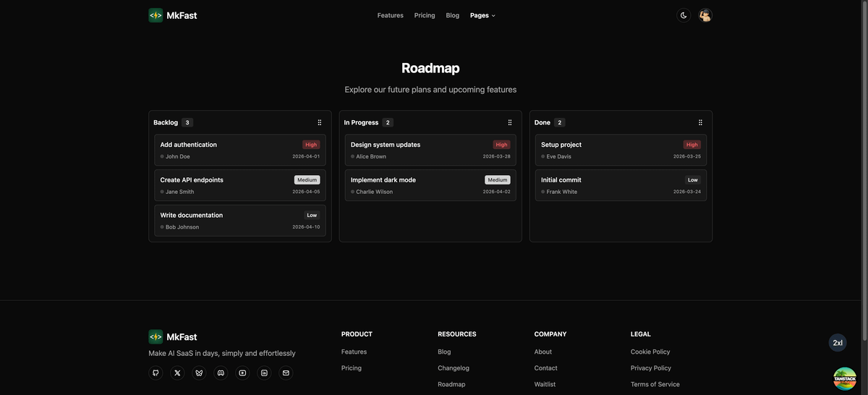
Task: Open the YouTube channel icon
Action: tap(242, 373)
